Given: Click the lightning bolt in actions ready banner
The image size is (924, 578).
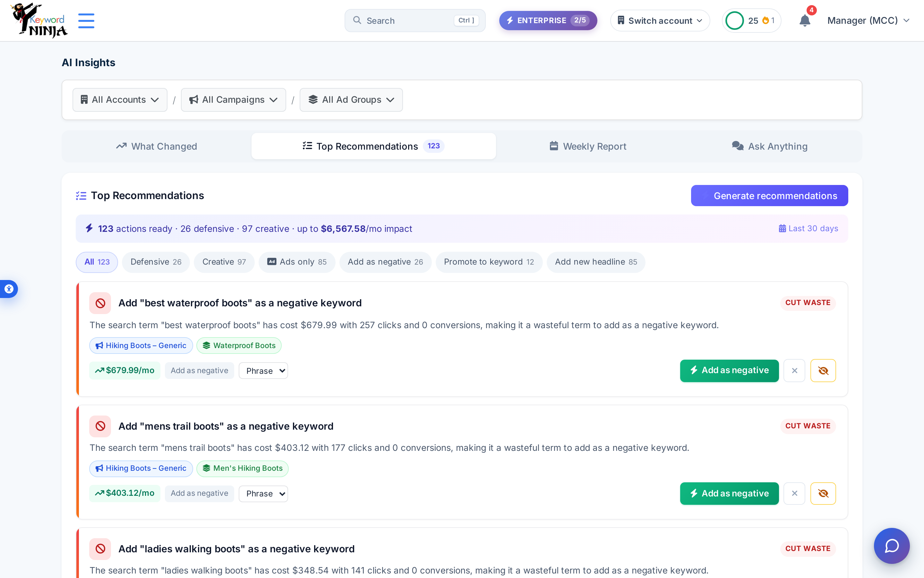Looking at the screenshot, I should pyautogui.click(x=89, y=228).
